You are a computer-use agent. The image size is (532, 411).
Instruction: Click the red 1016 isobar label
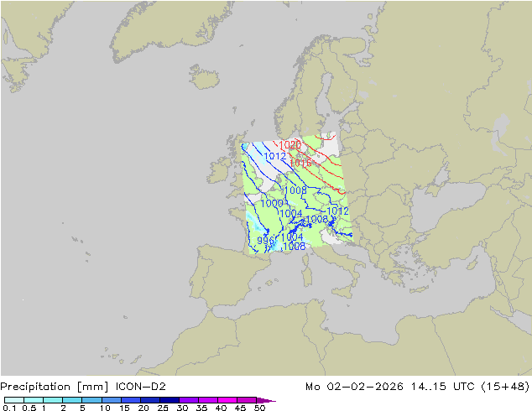[x=300, y=163]
